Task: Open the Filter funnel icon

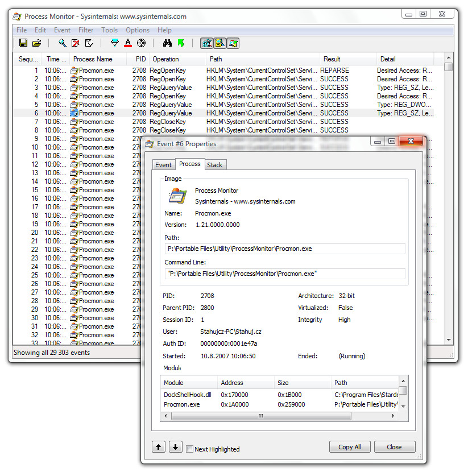Action: (115, 43)
